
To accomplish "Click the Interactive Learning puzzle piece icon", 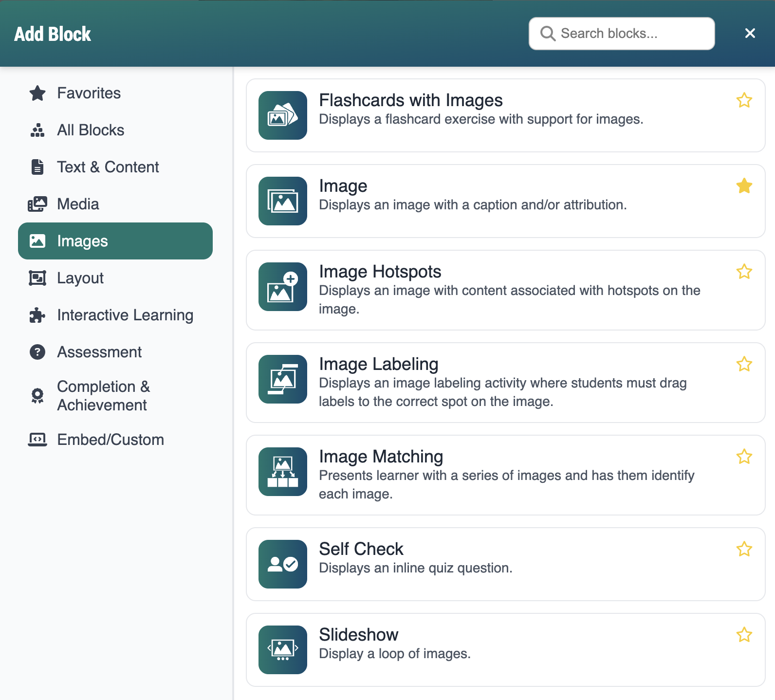I will point(37,315).
